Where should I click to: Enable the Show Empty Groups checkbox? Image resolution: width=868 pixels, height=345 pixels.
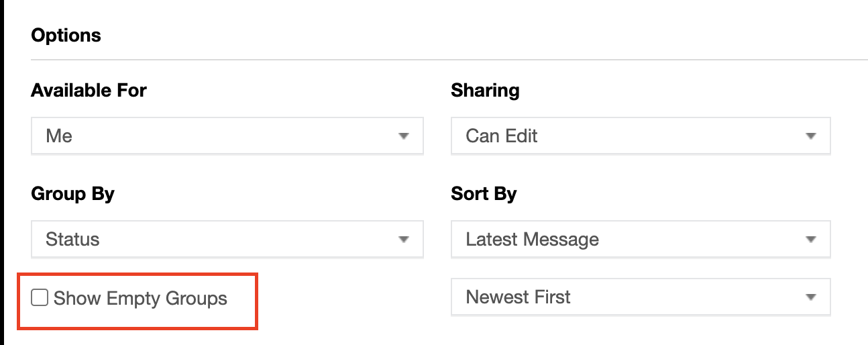click(x=40, y=298)
